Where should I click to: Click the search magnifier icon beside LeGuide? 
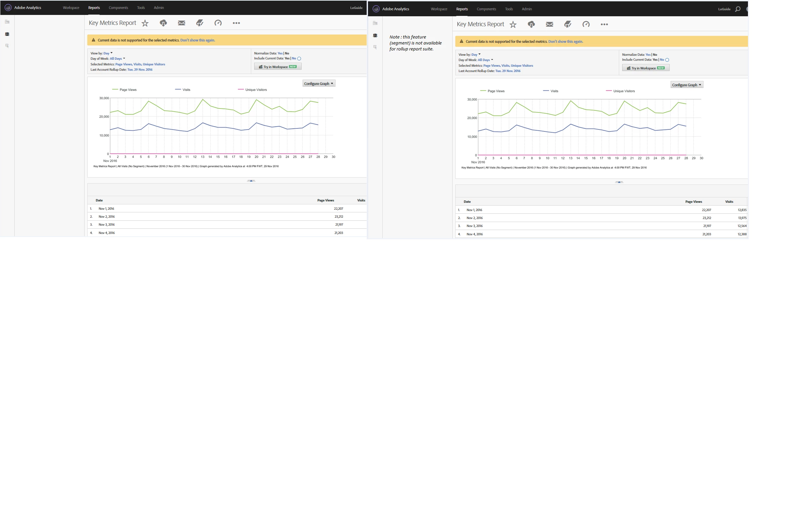pos(737,9)
